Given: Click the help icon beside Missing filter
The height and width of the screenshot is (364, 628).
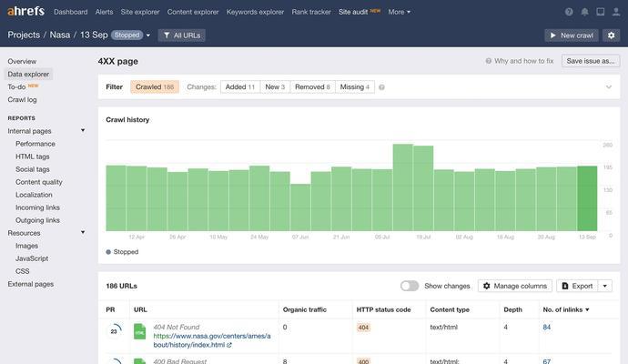Looking at the screenshot, I should [381, 87].
